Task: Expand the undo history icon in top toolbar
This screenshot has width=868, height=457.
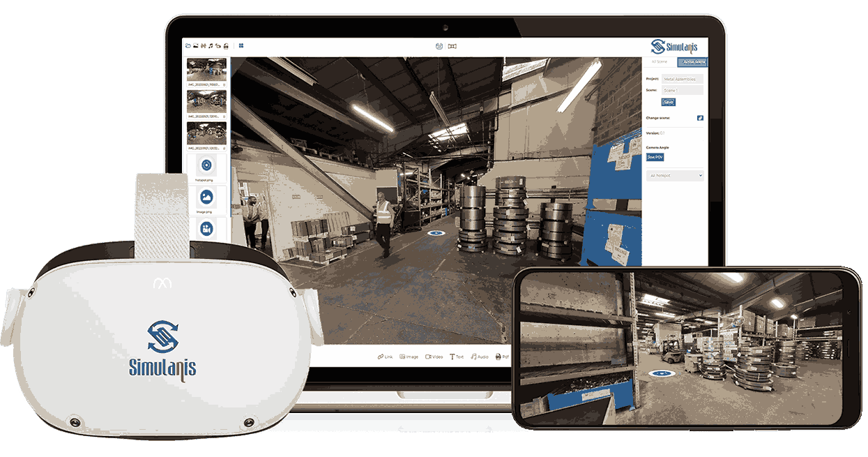Action: point(218,44)
